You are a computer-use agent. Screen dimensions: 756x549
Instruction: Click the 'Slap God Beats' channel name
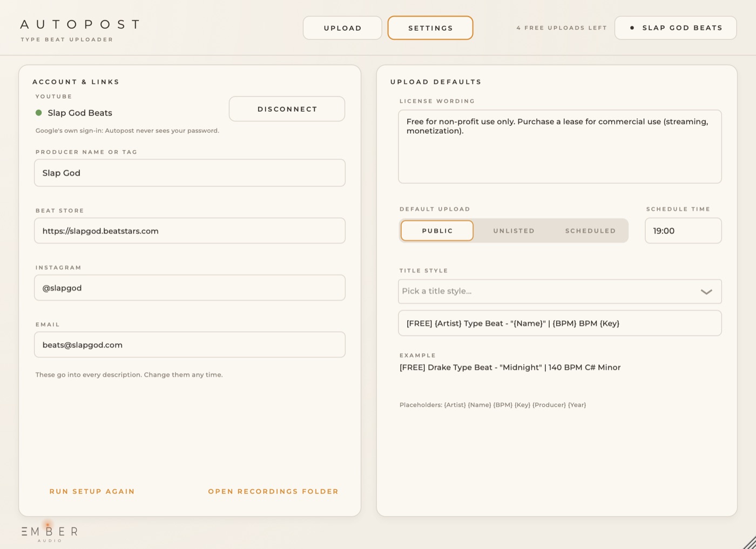[x=80, y=113]
